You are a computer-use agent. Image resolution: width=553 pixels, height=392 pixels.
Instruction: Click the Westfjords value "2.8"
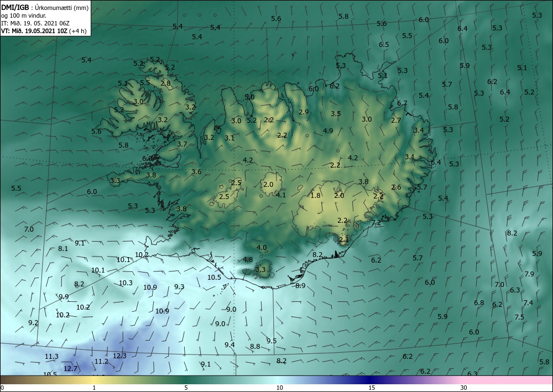165,83
